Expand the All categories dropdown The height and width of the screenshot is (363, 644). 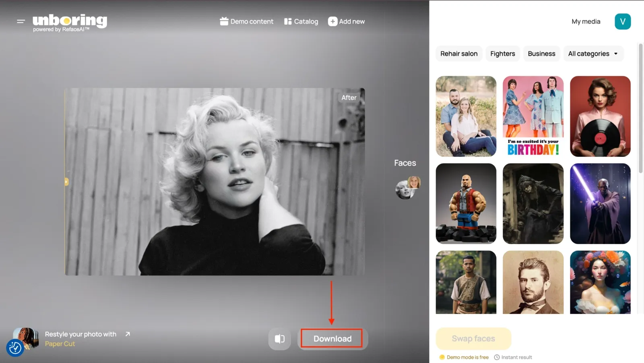click(x=593, y=53)
